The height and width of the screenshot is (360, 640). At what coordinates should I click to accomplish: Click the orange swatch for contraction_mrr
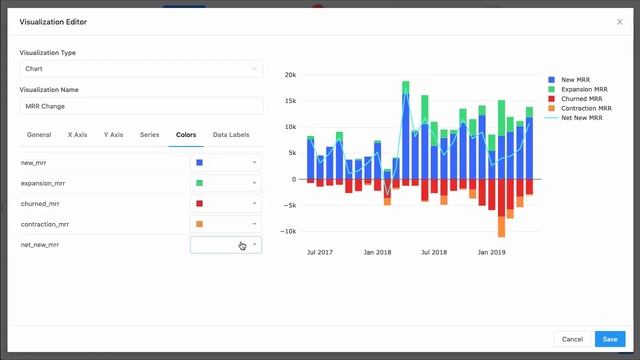(200, 224)
